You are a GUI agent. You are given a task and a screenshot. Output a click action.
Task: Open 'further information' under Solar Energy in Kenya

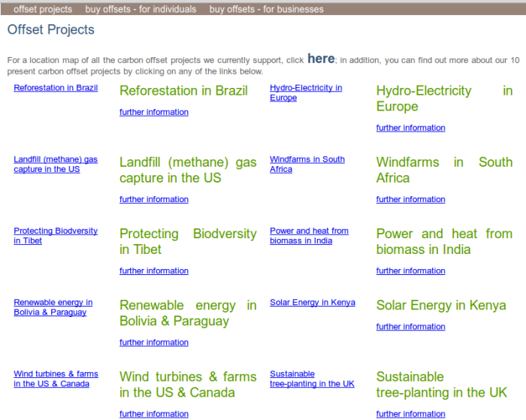pyautogui.click(x=410, y=327)
